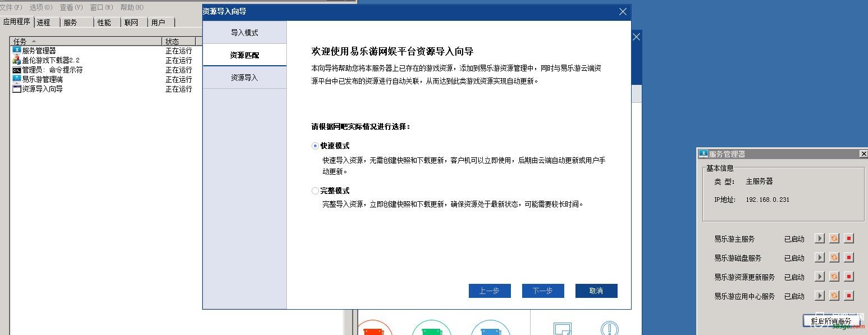Click the 易乐游资源更新服务 service label
Screen dimensions: 868x335
click(x=744, y=277)
